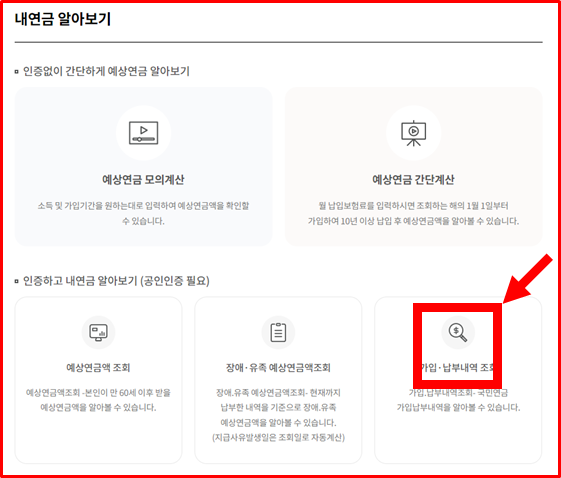Open the 예상연금 간단계산 presentation-board icon
The image size is (561, 478).
pyautogui.click(x=414, y=133)
